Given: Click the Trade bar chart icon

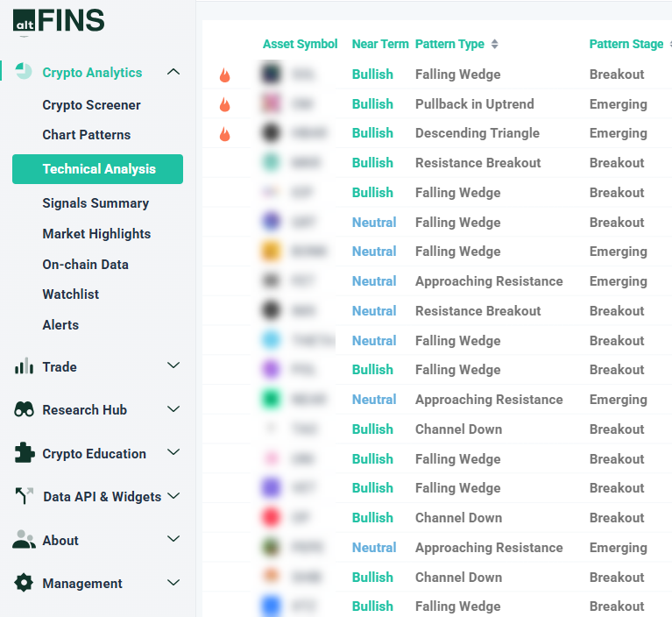Looking at the screenshot, I should [x=24, y=366].
